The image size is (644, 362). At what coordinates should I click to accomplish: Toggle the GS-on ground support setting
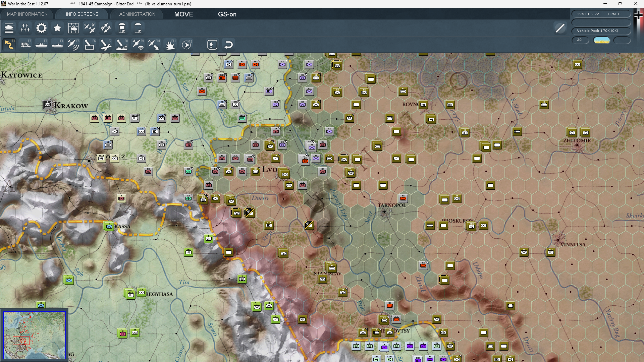[x=227, y=14]
